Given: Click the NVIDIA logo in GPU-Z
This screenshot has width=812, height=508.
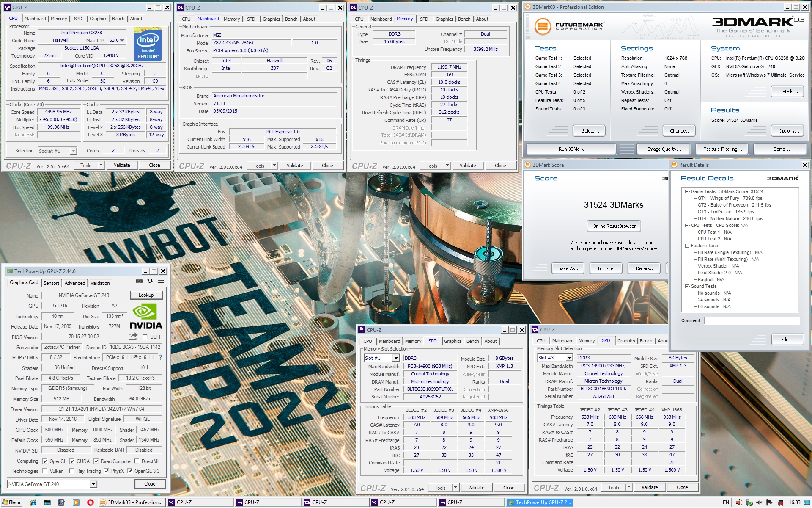Looking at the screenshot, I should 145,316.
